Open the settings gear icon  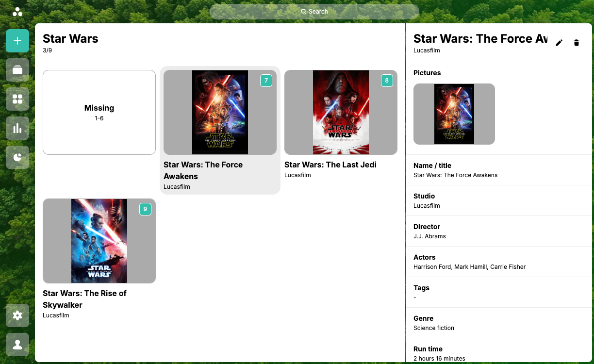tap(17, 315)
